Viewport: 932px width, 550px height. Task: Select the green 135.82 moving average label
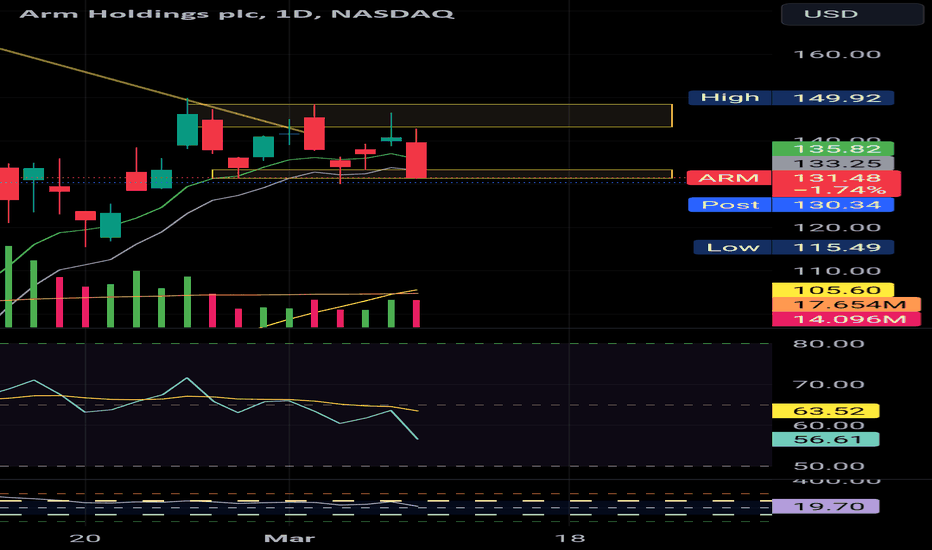click(833, 149)
